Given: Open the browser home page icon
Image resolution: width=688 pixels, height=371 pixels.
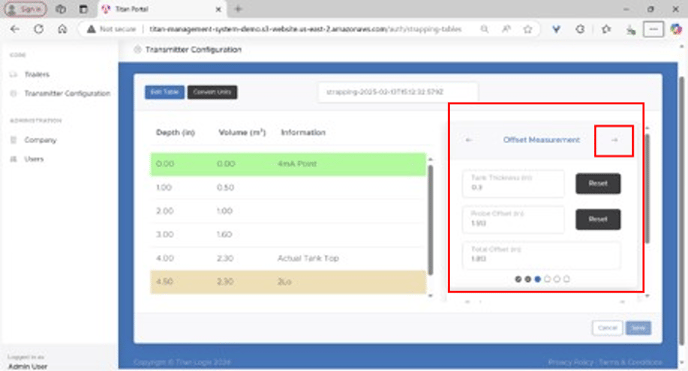Looking at the screenshot, I should click(x=62, y=29).
